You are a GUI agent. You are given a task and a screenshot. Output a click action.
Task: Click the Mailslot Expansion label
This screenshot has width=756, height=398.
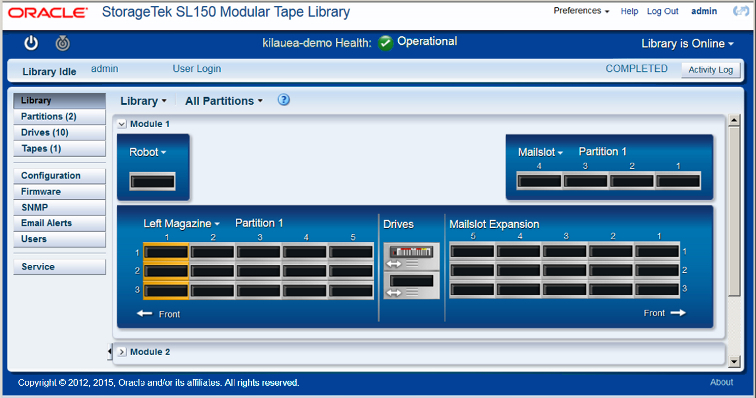tap(494, 224)
